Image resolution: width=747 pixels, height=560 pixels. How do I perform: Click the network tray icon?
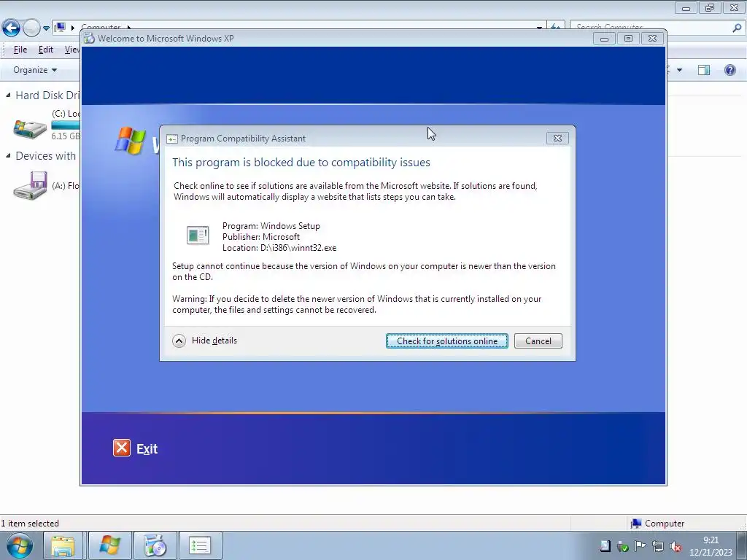658,546
